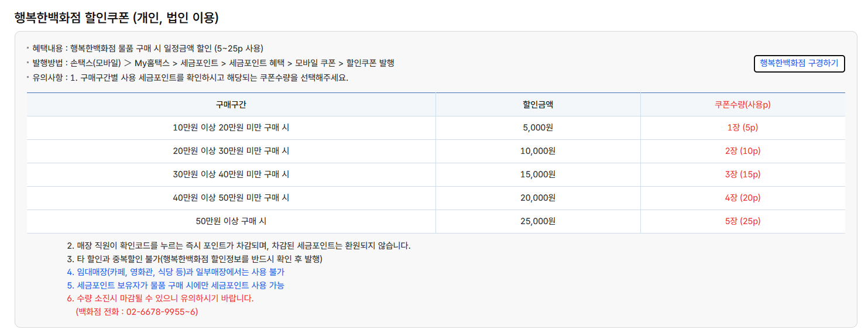Click the 2장 (10p) coupon quantity
Viewport: 868px width, 333px height.
click(x=743, y=151)
